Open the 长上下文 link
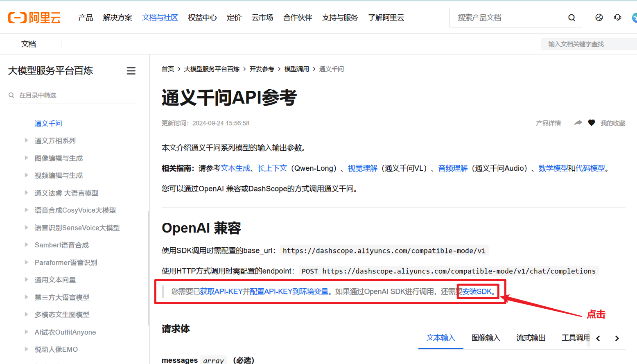 click(272, 168)
